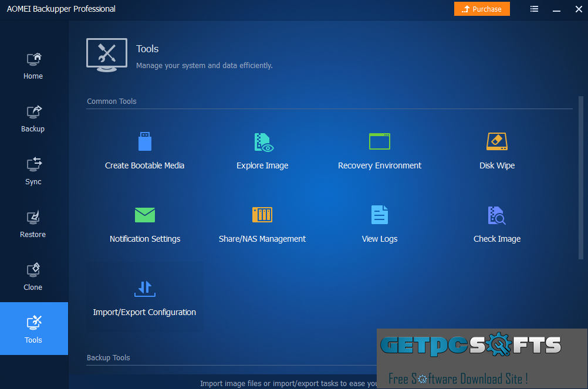Launch the Check Image tool

[497, 224]
